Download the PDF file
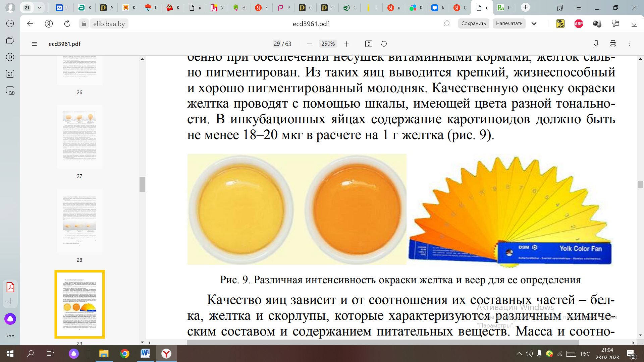This screenshot has height=362, width=644. tap(596, 44)
